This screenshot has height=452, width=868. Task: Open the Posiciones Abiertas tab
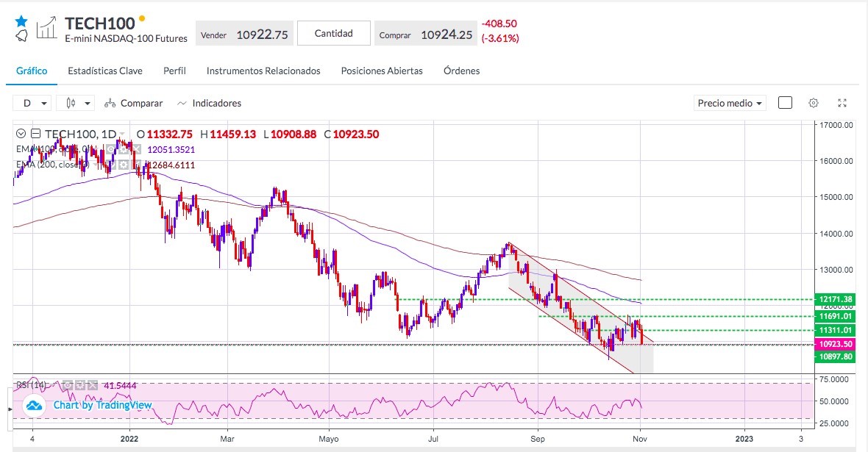click(382, 71)
